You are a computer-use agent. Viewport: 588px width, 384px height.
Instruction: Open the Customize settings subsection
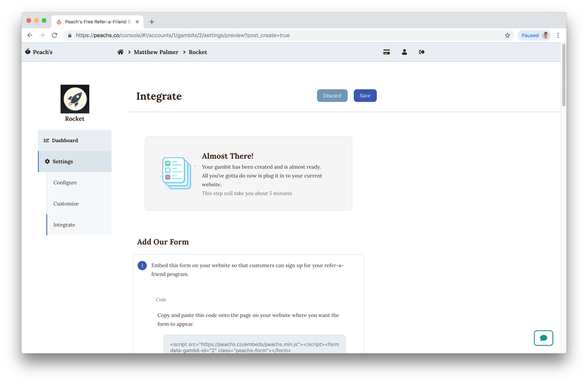[x=66, y=204]
